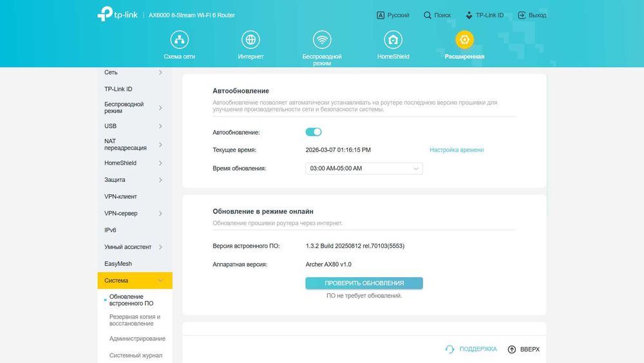Collapse the Система section chevron
Viewport: 644px width, 363px height.
(x=160, y=280)
